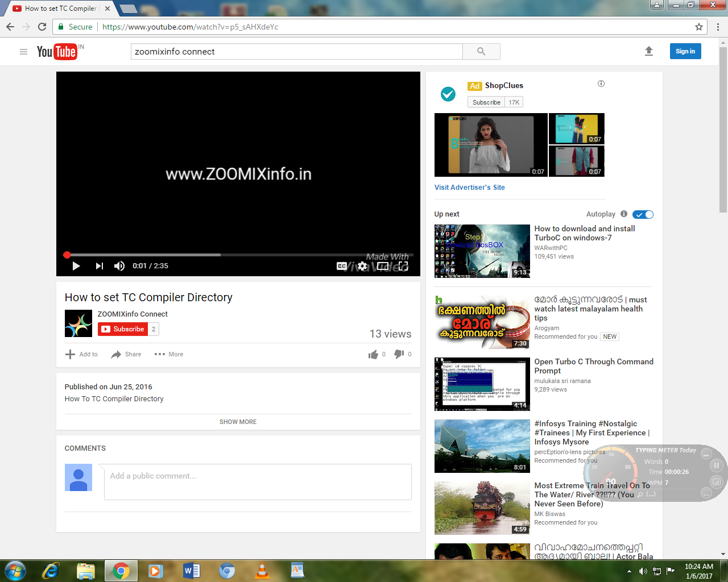Open YouTube guide hamburger menu
The width and height of the screenshot is (728, 582).
(x=23, y=52)
